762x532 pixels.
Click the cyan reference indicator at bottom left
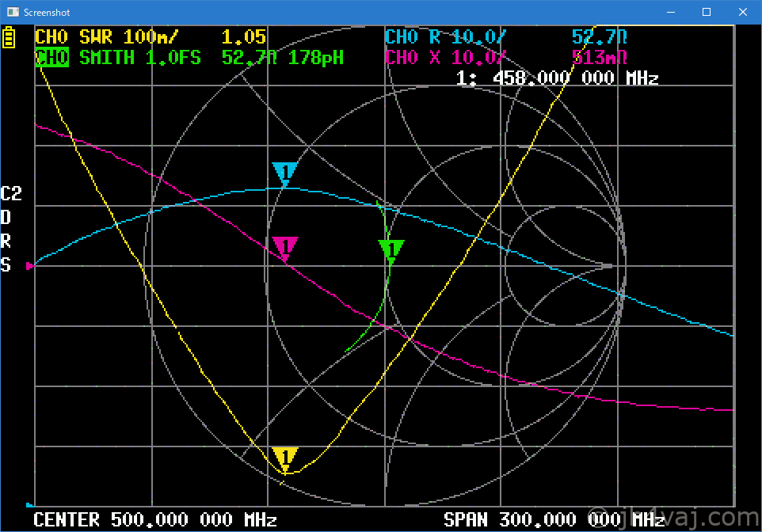pyautogui.click(x=30, y=504)
